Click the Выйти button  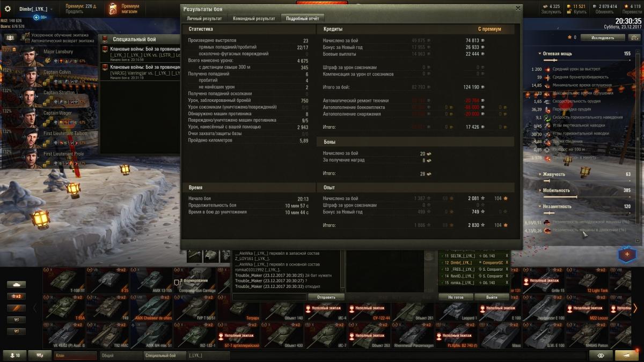(491, 297)
